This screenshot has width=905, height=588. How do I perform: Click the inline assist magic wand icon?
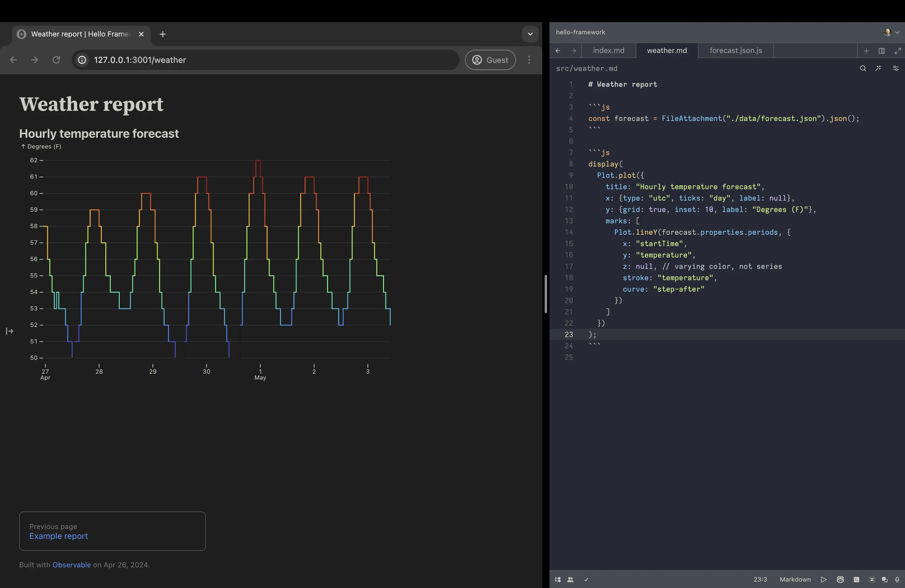click(878, 69)
